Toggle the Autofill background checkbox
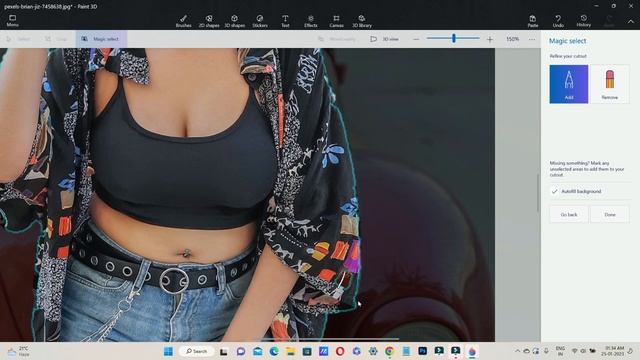The height and width of the screenshot is (360, 640). pyautogui.click(x=554, y=191)
